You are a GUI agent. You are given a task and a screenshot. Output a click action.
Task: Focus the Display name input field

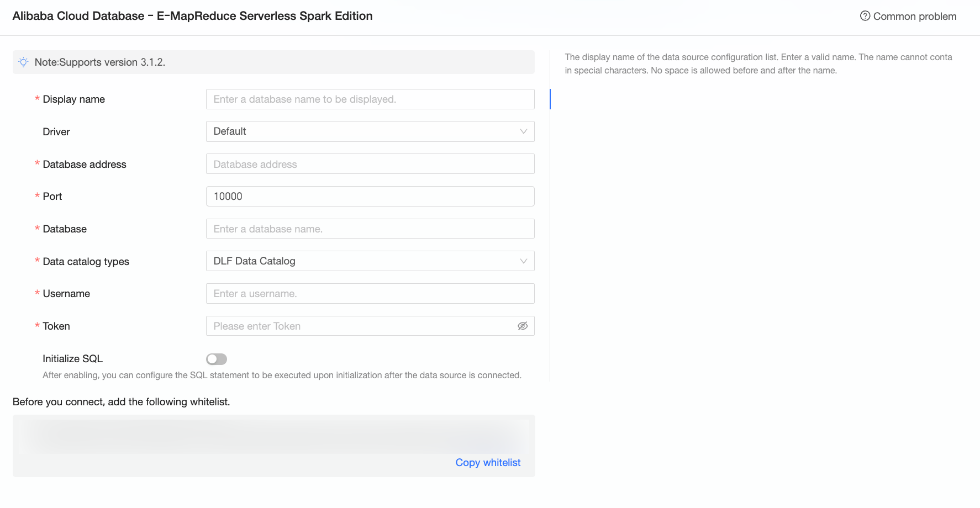370,99
